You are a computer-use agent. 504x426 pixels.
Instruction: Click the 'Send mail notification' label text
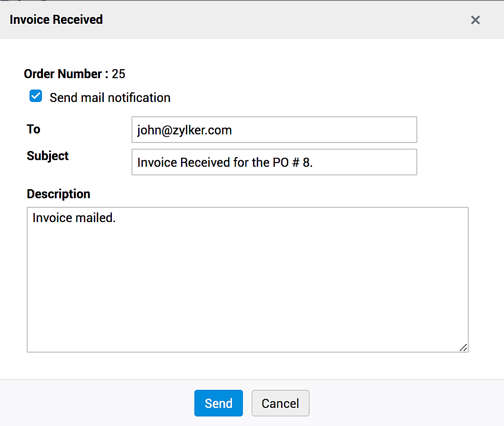click(x=110, y=98)
